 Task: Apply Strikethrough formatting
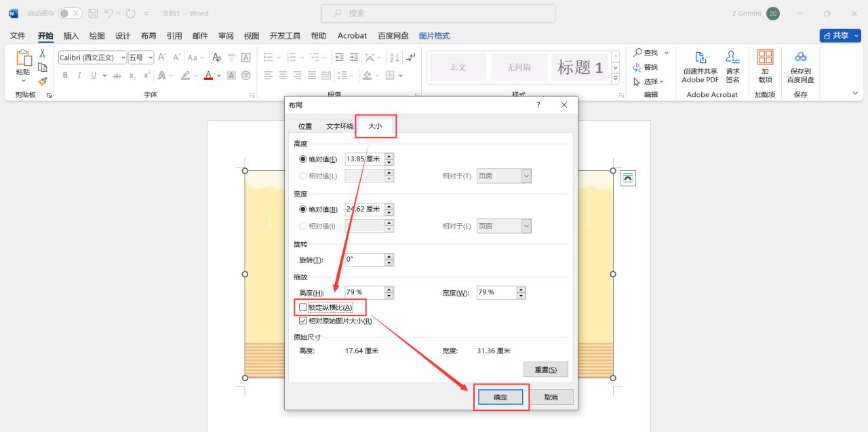[x=117, y=75]
